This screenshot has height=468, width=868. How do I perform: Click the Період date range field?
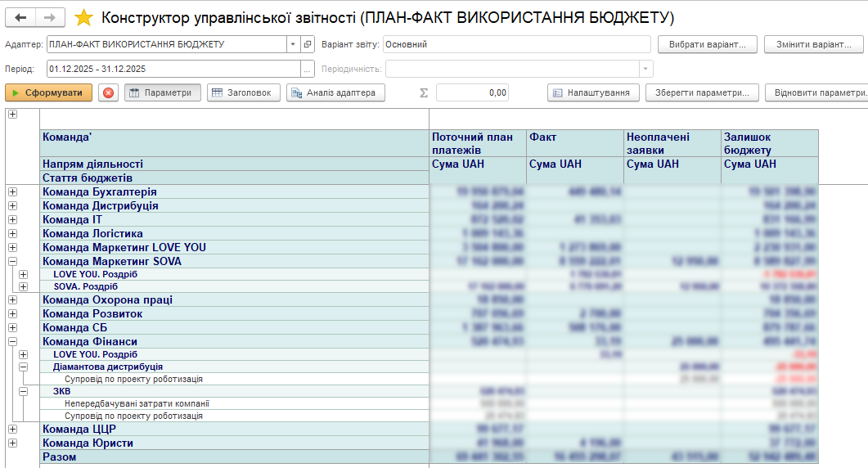(x=173, y=70)
